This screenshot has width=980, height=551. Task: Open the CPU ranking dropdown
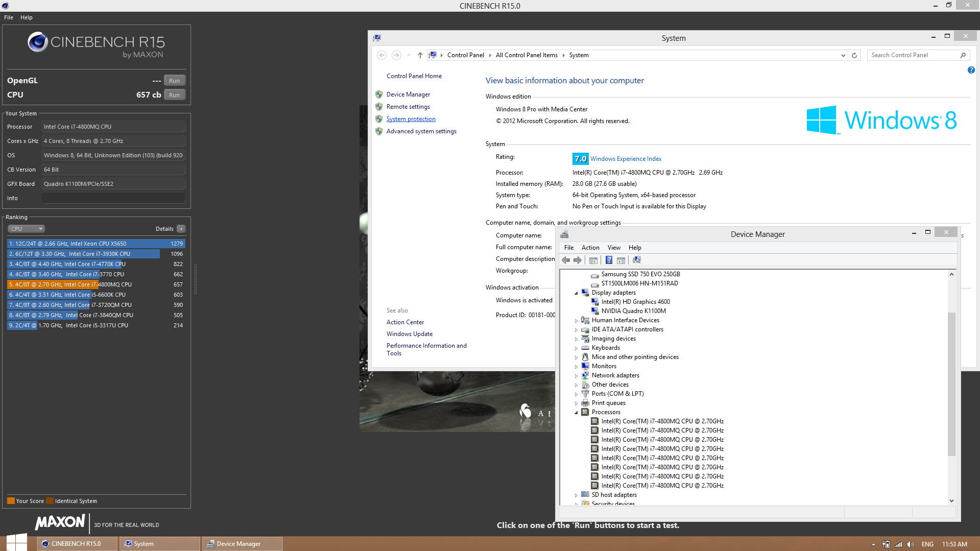(x=27, y=229)
